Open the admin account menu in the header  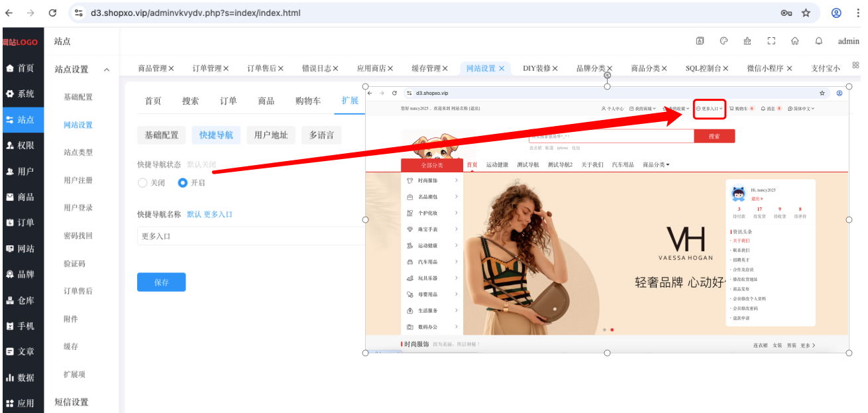849,41
